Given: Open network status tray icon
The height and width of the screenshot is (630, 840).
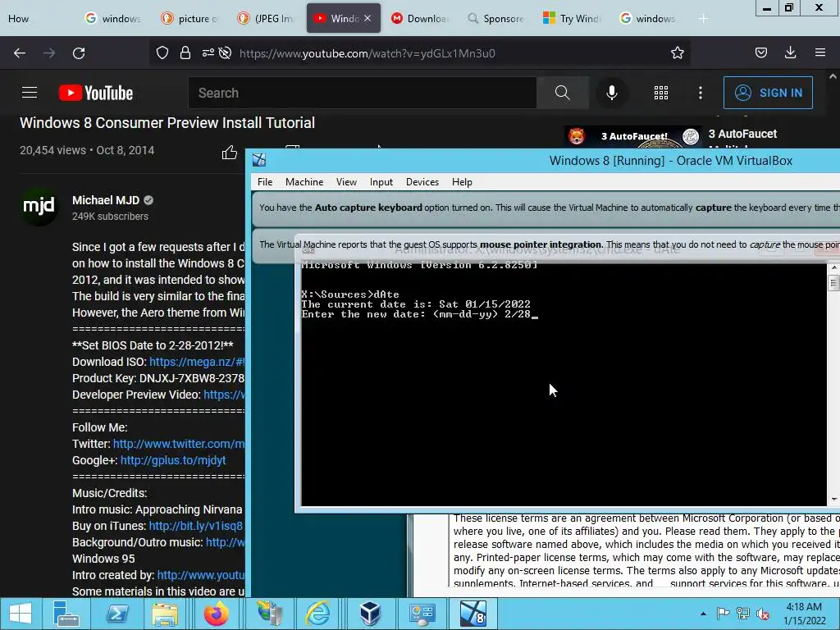Looking at the screenshot, I should coord(743,614).
